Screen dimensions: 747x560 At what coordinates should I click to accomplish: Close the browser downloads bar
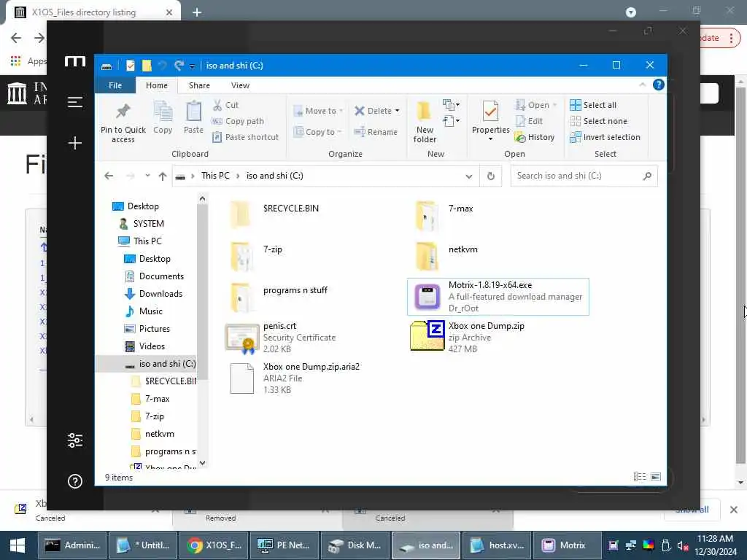(734, 510)
